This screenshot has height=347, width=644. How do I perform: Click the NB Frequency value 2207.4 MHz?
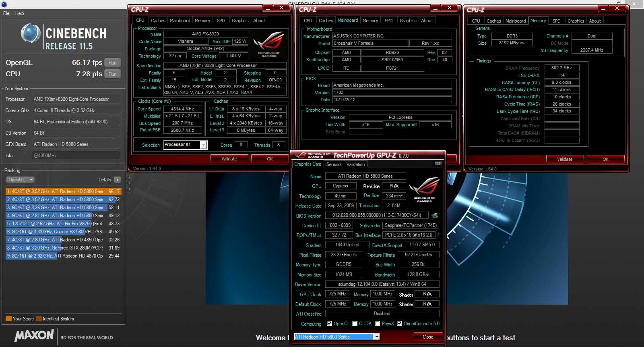coord(592,50)
